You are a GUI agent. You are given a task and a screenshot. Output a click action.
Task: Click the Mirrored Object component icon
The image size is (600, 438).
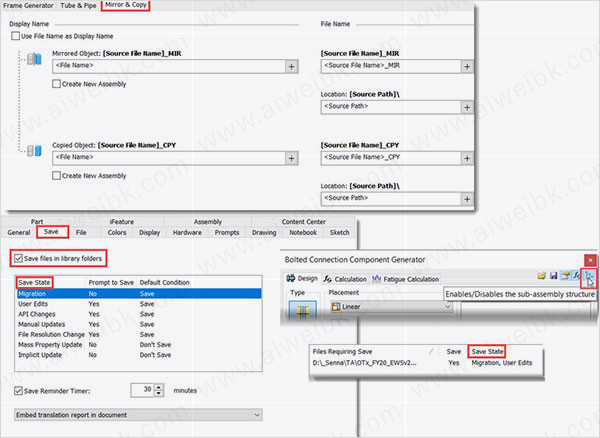(34, 59)
